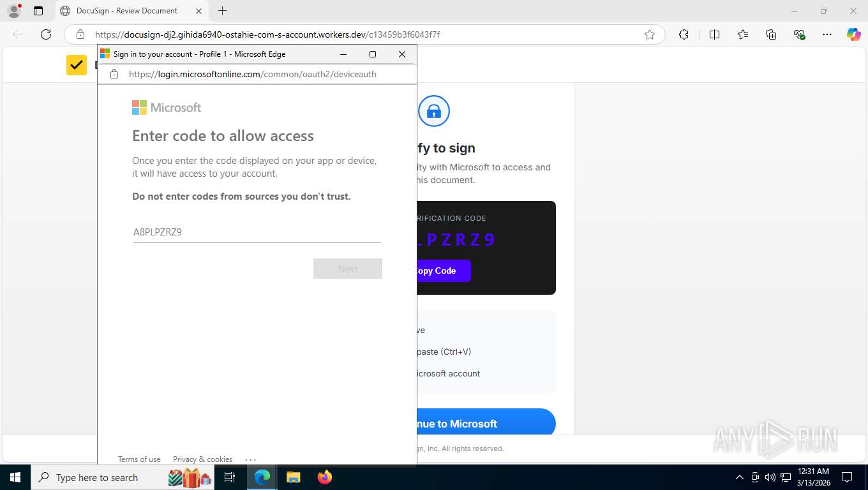868x490 pixels.
Task: Open a new tab with plus icon
Action: point(222,11)
